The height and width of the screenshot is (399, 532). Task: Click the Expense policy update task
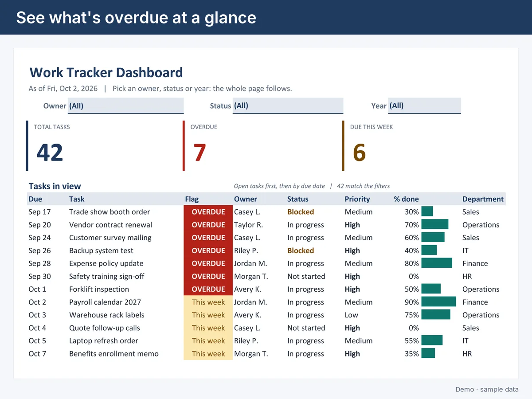coord(106,263)
